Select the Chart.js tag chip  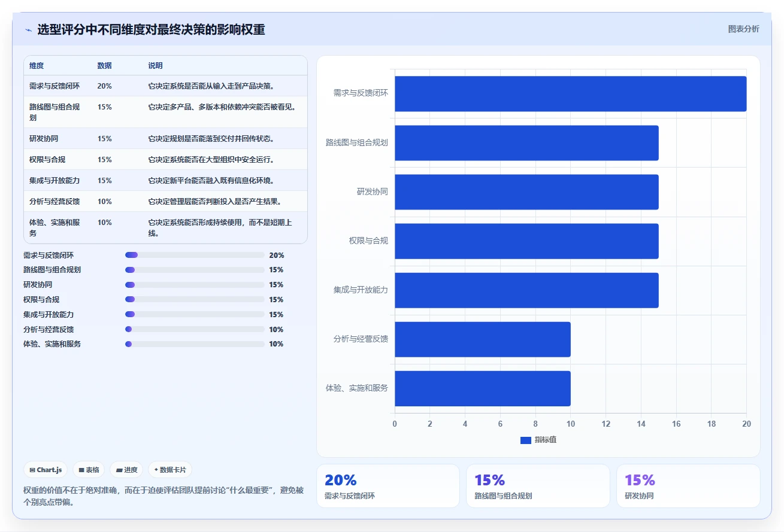(x=46, y=470)
